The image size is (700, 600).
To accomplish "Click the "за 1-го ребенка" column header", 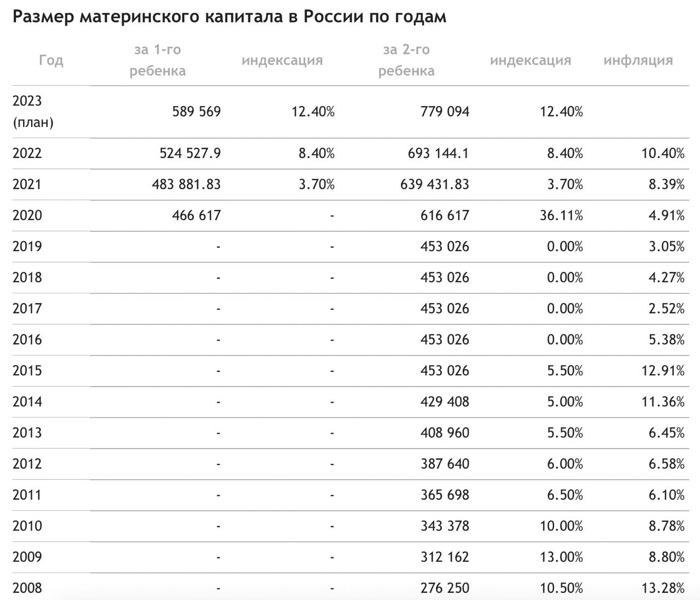I will pos(157,60).
